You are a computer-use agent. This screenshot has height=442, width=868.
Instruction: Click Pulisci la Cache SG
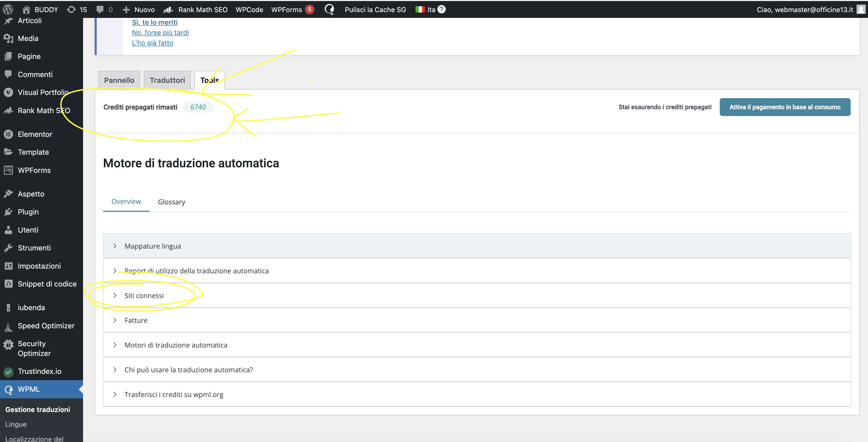click(375, 9)
